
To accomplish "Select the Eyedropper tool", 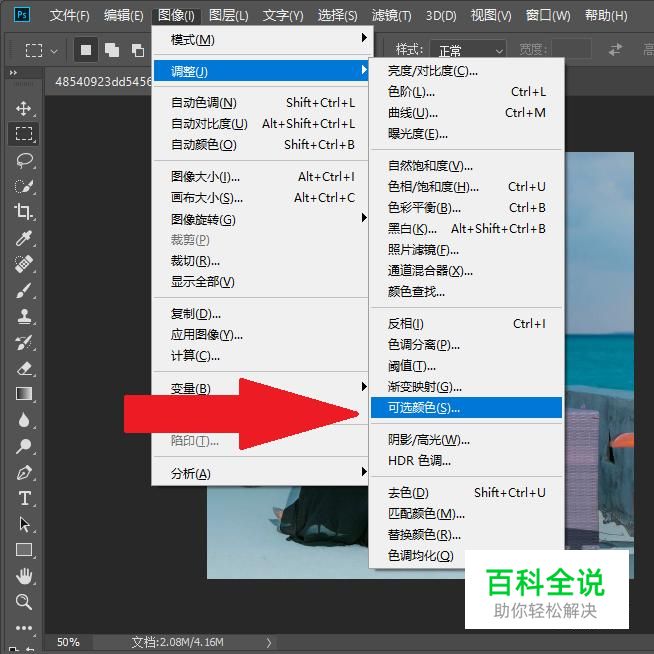I will (23, 238).
